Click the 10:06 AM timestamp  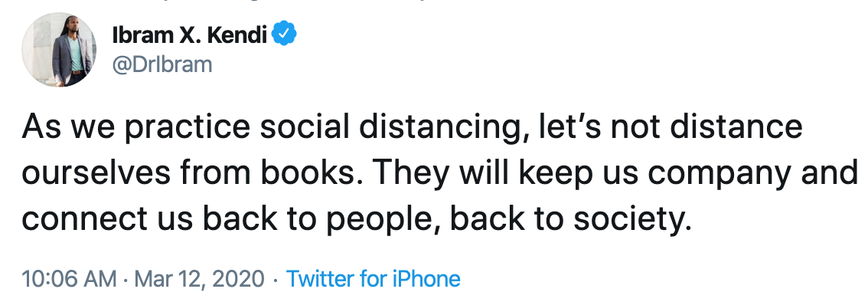click(69, 278)
